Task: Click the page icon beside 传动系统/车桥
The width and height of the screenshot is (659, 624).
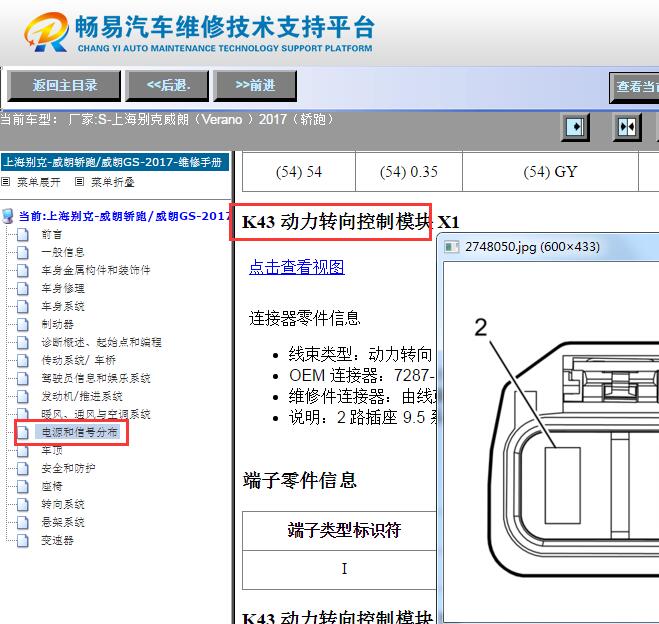Action: pos(23,361)
